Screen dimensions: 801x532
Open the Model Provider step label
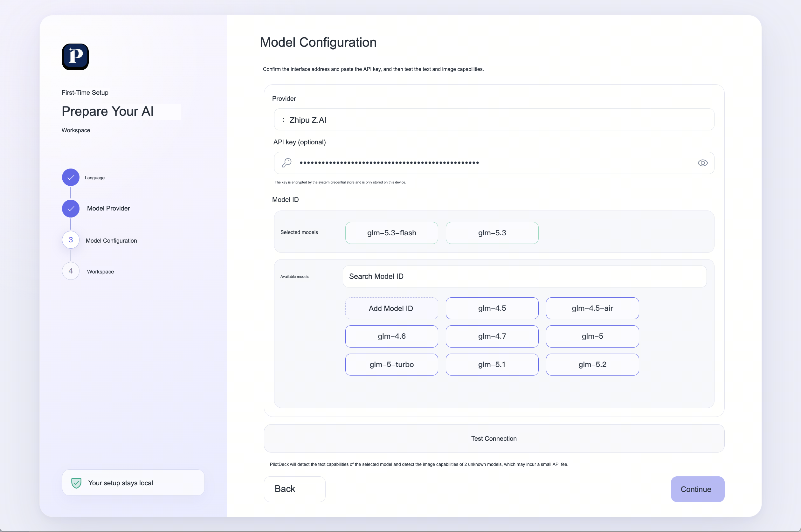click(x=108, y=208)
